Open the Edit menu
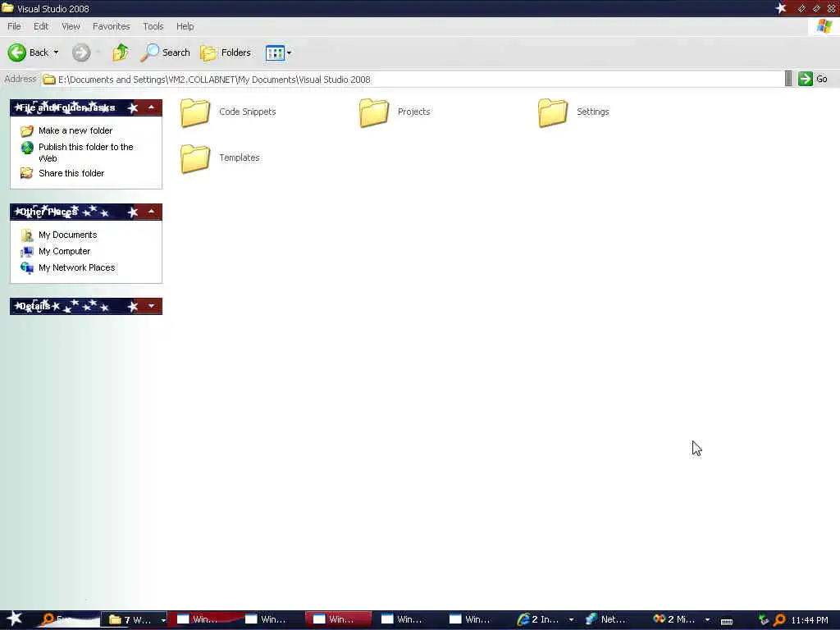The width and height of the screenshot is (840, 630). pyautogui.click(x=41, y=26)
